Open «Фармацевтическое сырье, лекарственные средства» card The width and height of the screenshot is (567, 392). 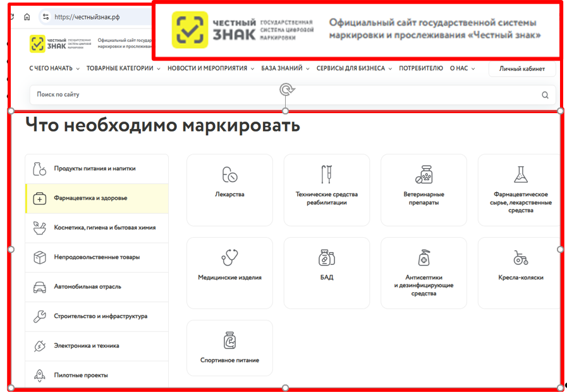tap(520, 190)
